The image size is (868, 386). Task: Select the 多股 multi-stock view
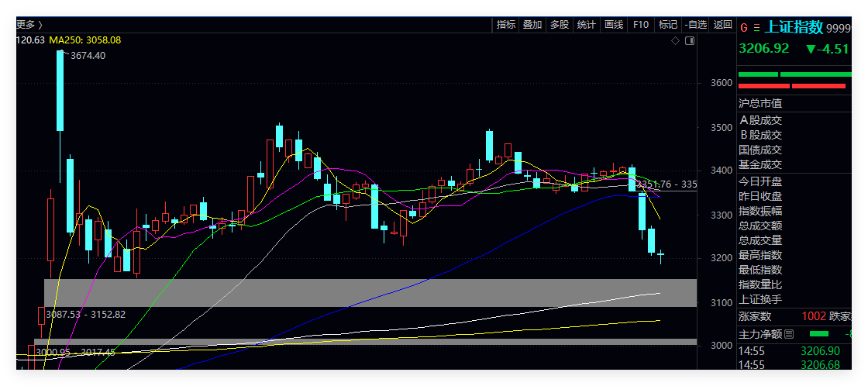[x=560, y=25]
